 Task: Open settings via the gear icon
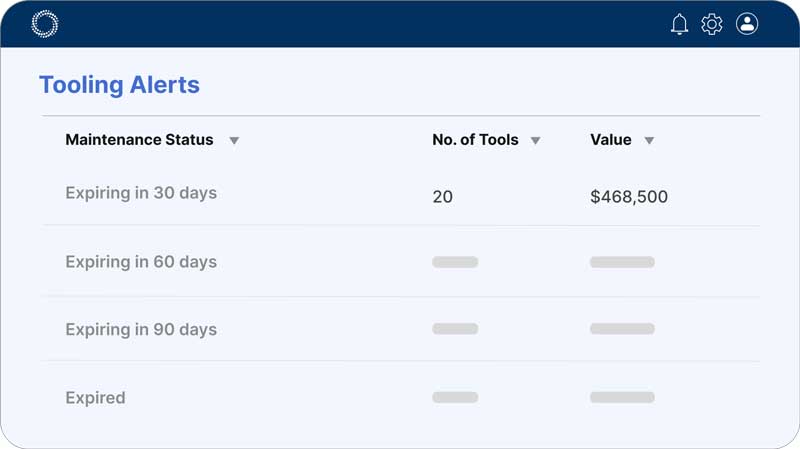[712, 24]
